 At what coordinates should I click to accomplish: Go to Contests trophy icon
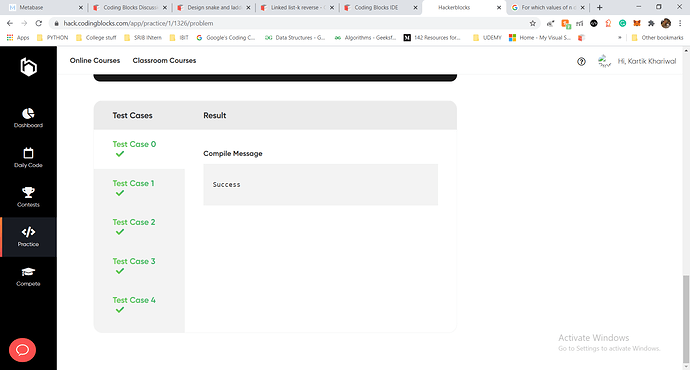[28, 192]
